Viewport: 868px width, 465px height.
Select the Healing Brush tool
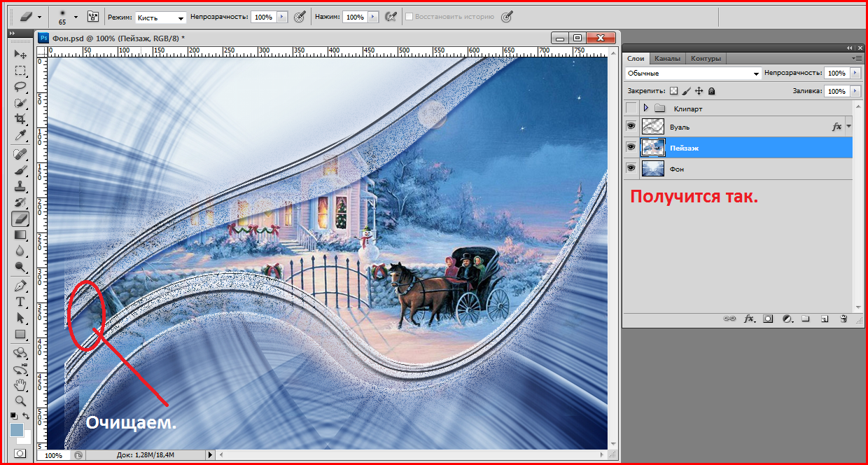pos(21,153)
